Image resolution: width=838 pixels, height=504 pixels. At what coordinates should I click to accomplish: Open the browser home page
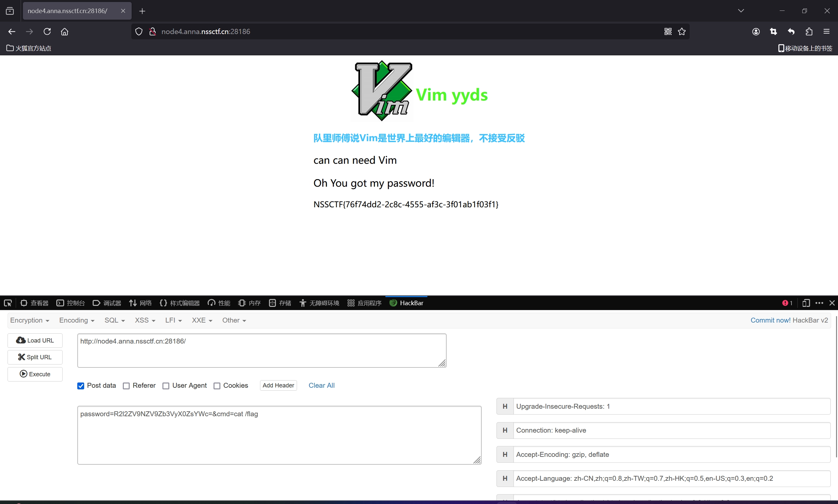tap(65, 31)
